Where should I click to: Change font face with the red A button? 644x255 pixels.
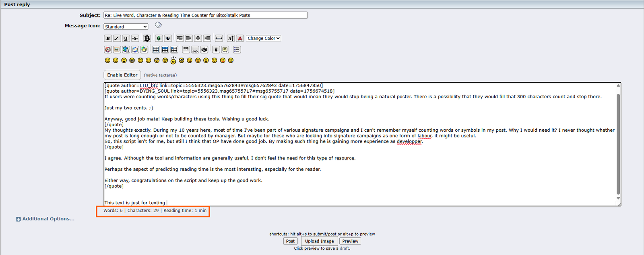point(240,38)
